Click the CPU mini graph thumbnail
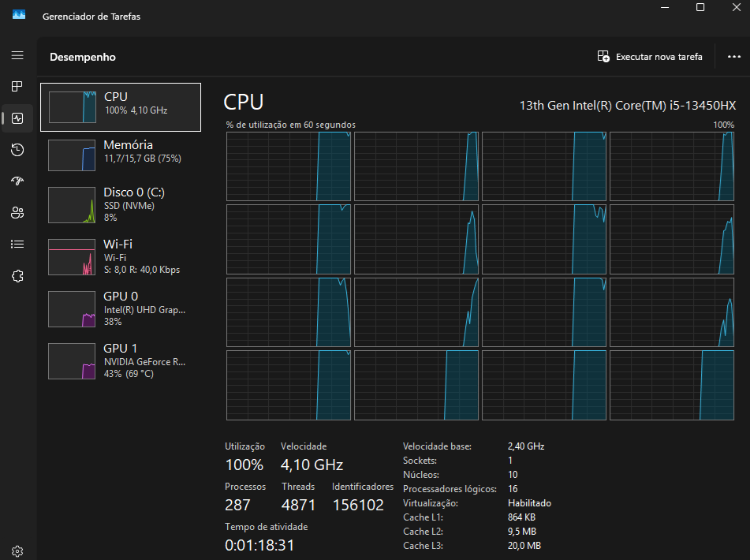The height and width of the screenshot is (560, 750). (x=73, y=107)
